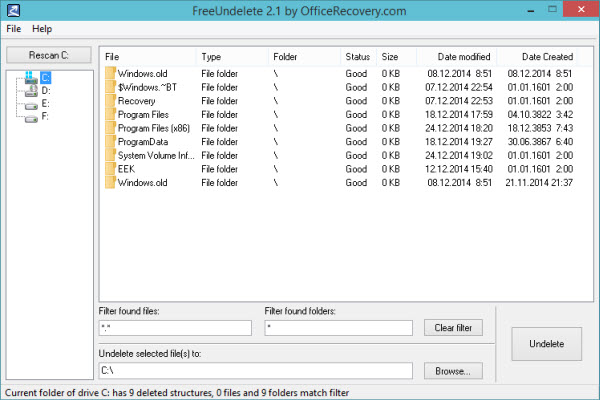Click date created 21.11.2014 21:37

[539, 183]
